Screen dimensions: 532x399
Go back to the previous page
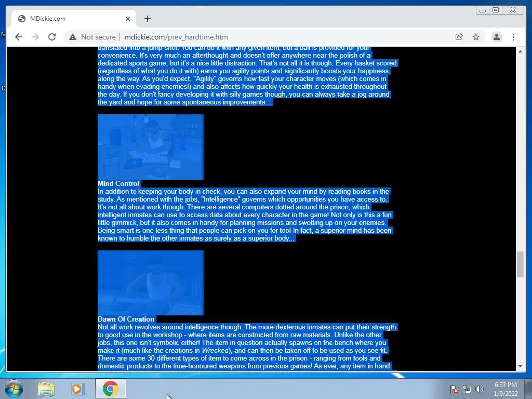[x=19, y=37]
